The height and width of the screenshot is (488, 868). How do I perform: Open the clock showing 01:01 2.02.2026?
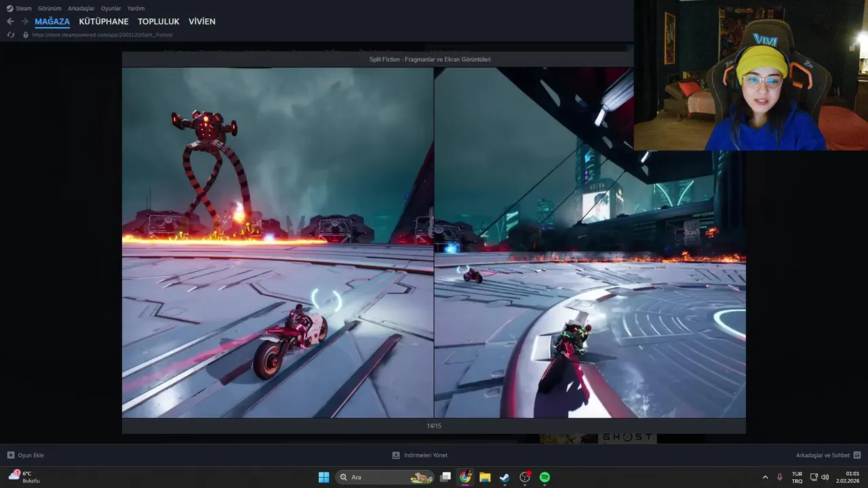(848, 477)
